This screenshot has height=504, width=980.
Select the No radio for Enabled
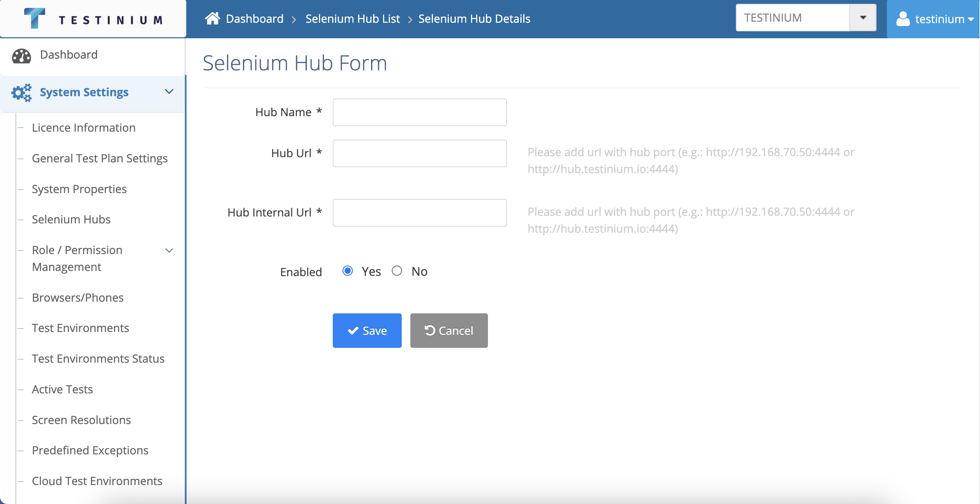click(x=397, y=271)
